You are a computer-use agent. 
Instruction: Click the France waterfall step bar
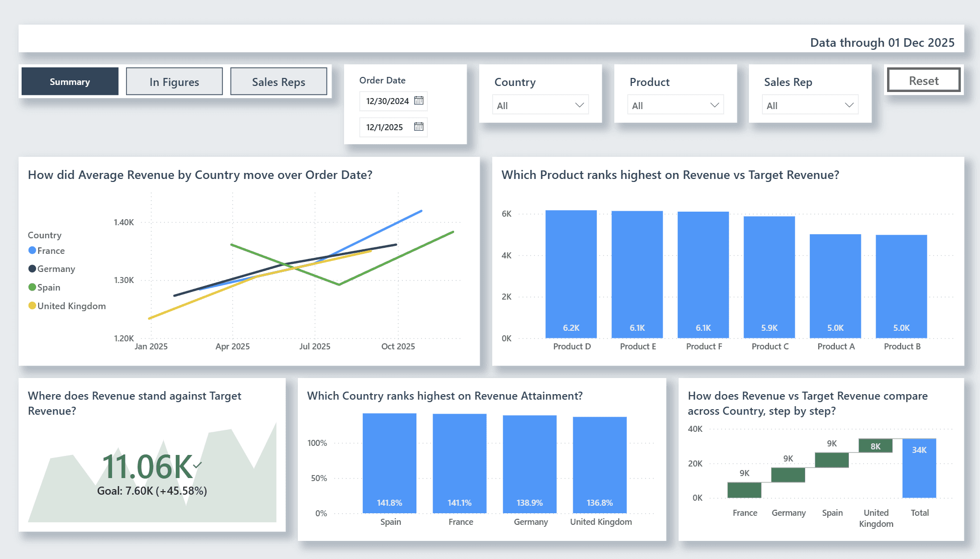pos(744,490)
